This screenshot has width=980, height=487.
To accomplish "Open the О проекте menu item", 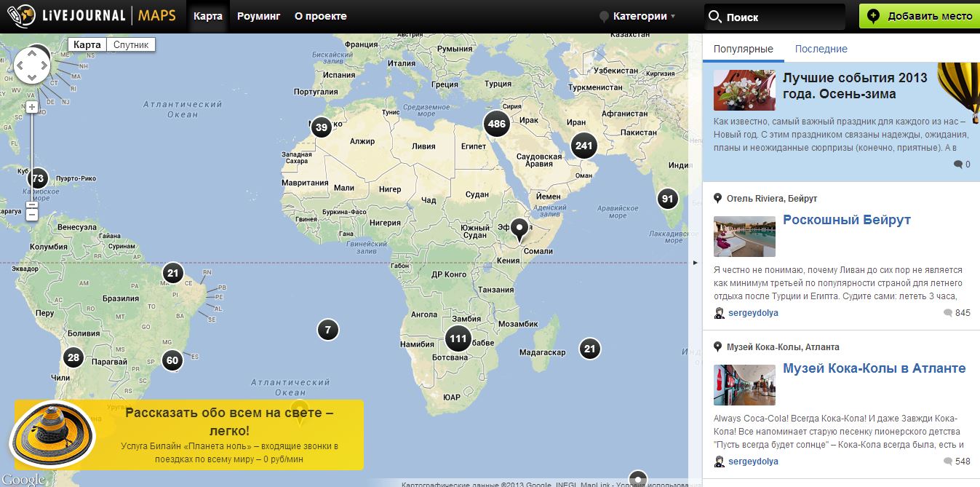I will (321, 16).
